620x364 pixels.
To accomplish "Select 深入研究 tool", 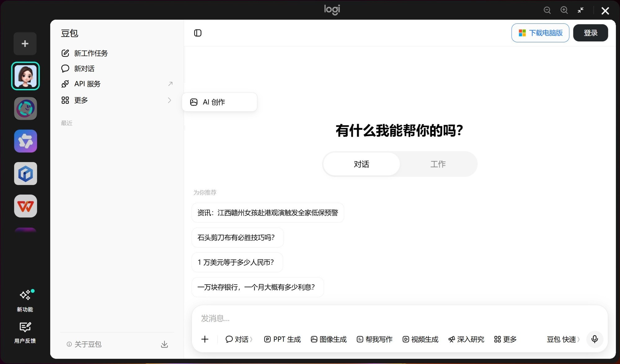I will [x=466, y=339].
